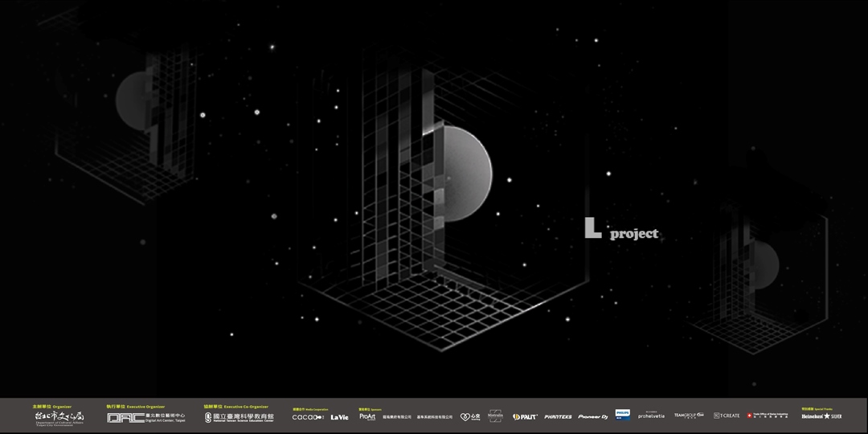The height and width of the screenshot is (434, 868).
Task: Click the heart-shaped sponsor logo
Action: click(x=470, y=416)
